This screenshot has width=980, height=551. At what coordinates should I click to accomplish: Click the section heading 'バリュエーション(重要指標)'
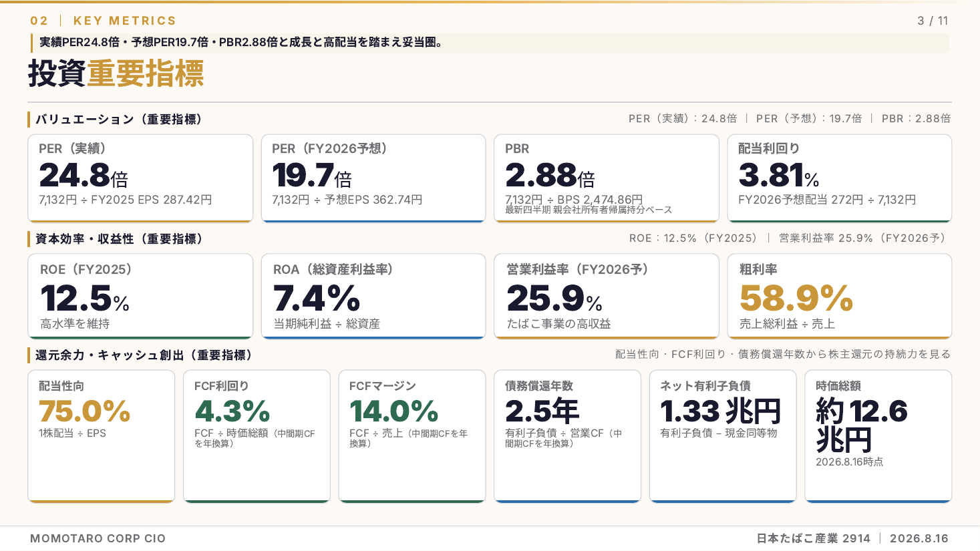pos(119,120)
